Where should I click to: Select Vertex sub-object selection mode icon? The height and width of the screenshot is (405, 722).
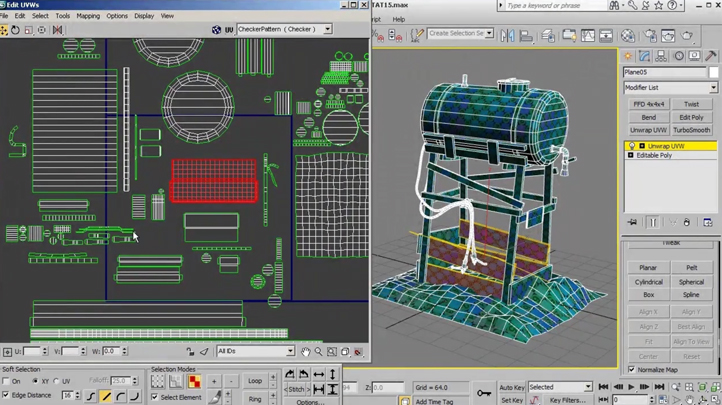pos(157,381)
